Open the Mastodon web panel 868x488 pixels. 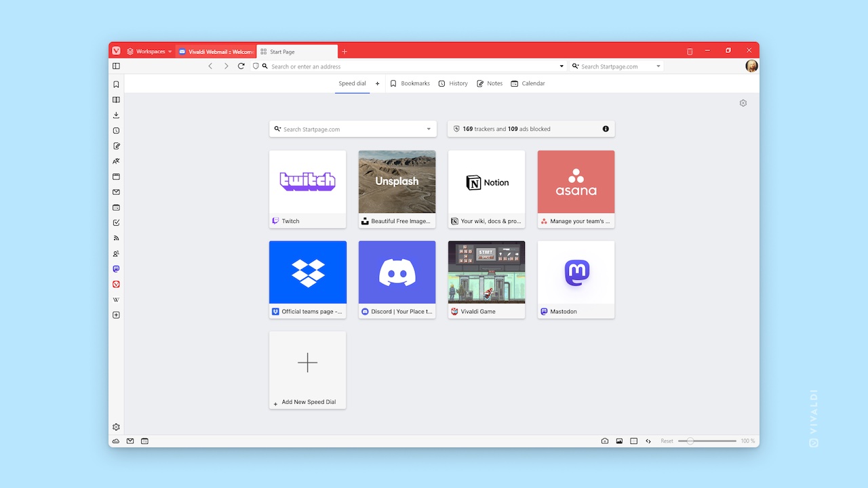(115, 268)
